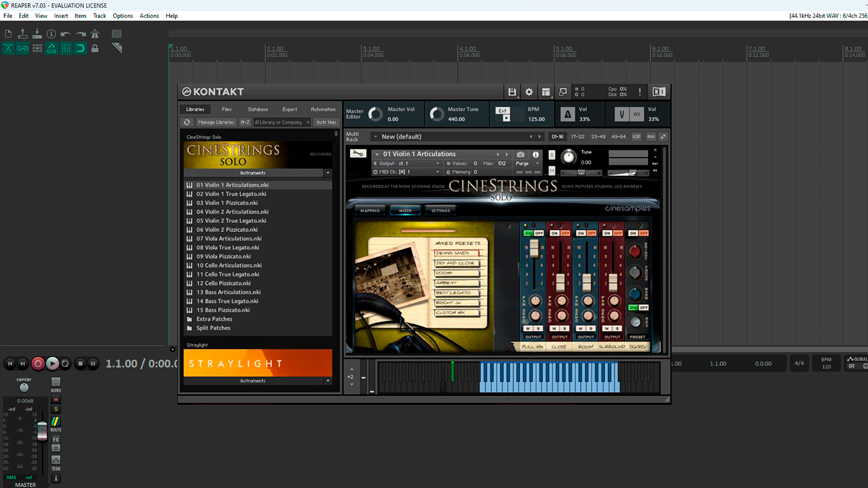Toggle grid lines icon in REAPER
This screenshot has width=868, height=488.
pos(66,48)
